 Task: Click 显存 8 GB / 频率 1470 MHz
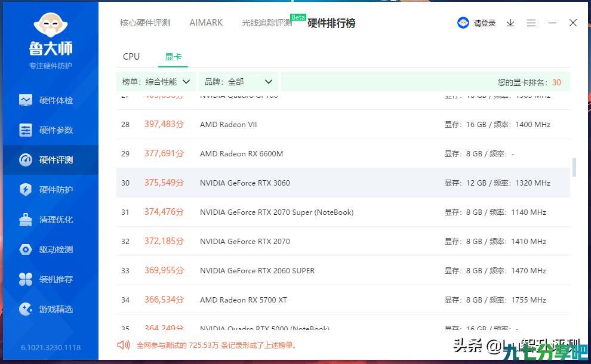pyautogui.click(x=495, y=271)
